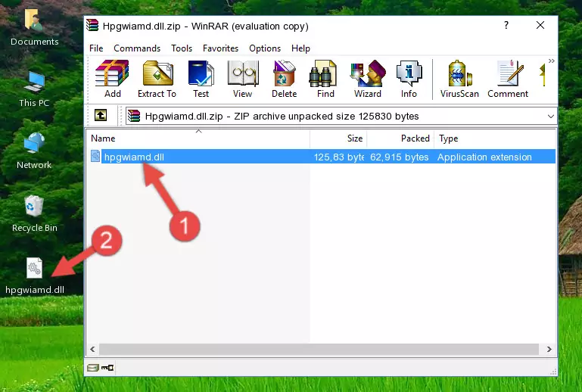Screen dimensions: 582x392
Task: Click the WinRAR title bar icon
Action: pyautogui.click(x=92, y=25)
